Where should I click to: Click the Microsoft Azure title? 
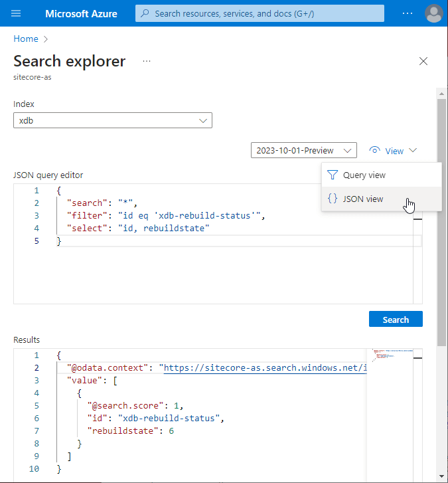tap(81, 13)
